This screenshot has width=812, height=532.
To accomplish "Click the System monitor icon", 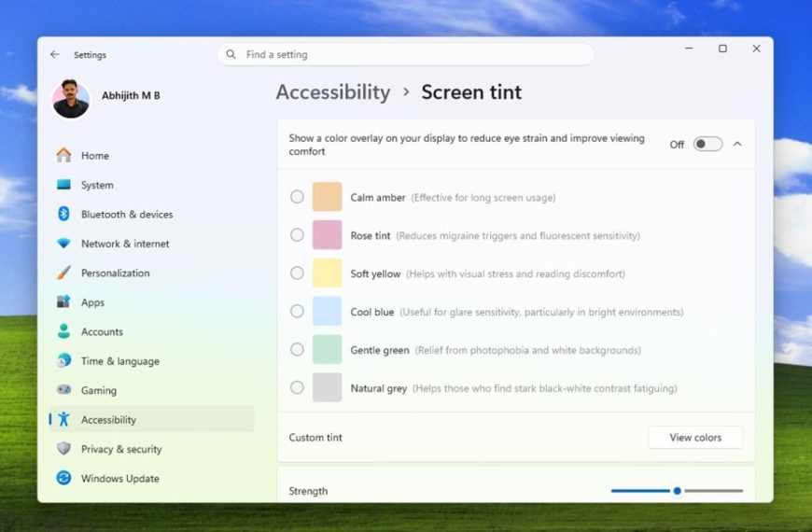I will click(63, 185).
